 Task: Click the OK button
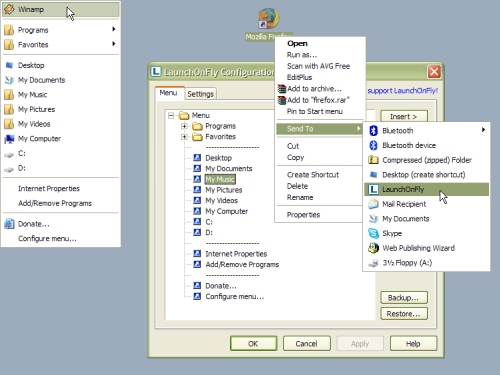pyautogui.click(x=253, y=344)
